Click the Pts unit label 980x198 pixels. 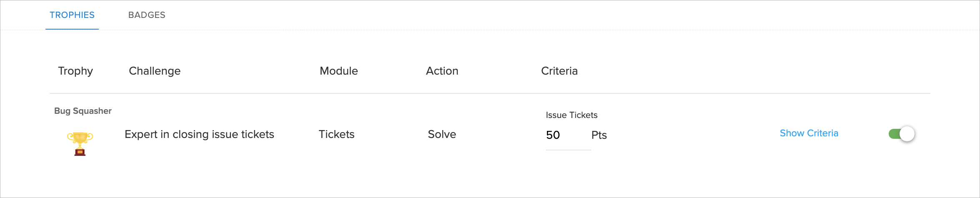pyautogui.click(x=599, y=135)
